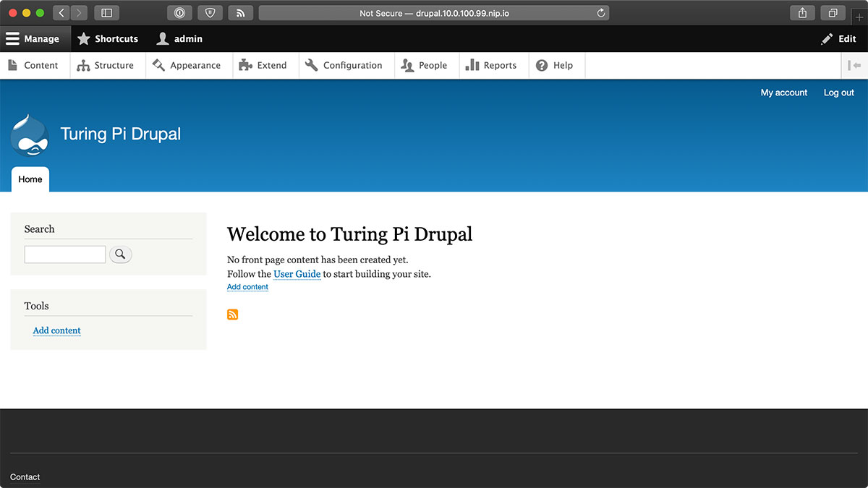Open the User Guide link

click(x=297, y=274)
